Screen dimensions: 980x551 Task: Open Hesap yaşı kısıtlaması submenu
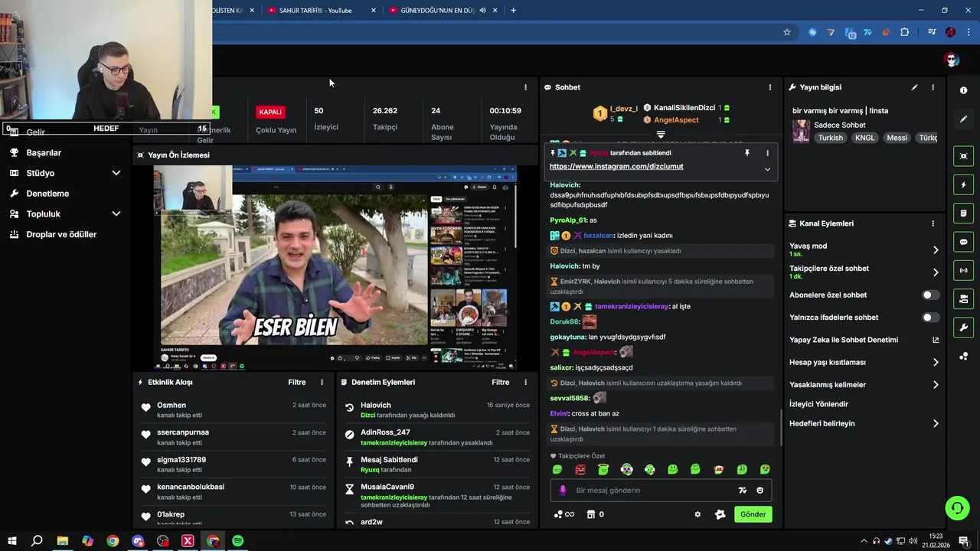coord(936,363)
